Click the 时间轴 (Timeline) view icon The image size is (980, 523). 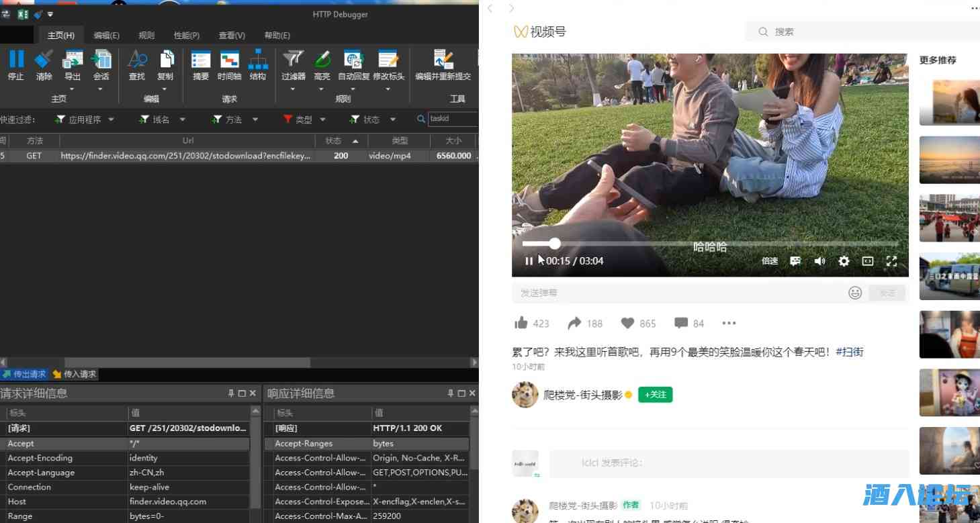228,65
